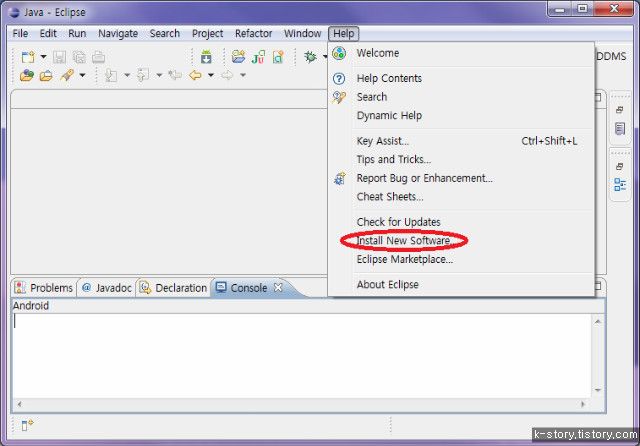Expand the Forward history dropdown arrow
This screenshot has height=446, width=640.
pos(243,75)
